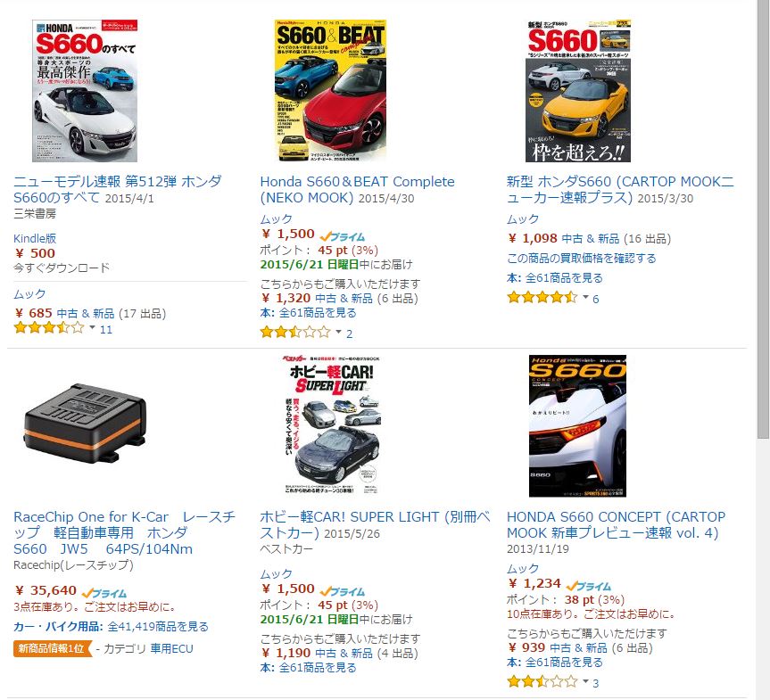Click the star rating of S660のすべて
Image resolution: width=770 pixels, height=700 pixels.
49,328
